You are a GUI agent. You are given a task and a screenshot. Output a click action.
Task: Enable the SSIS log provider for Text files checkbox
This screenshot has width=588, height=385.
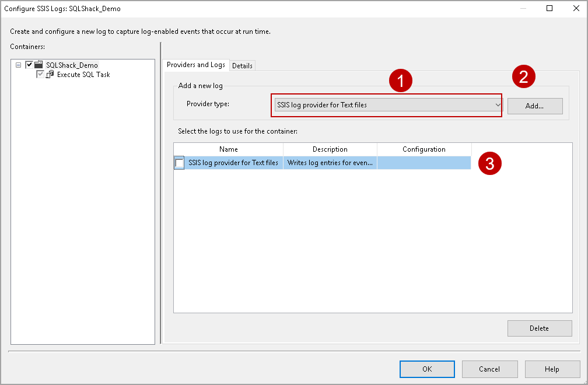(x=179, y=162)
